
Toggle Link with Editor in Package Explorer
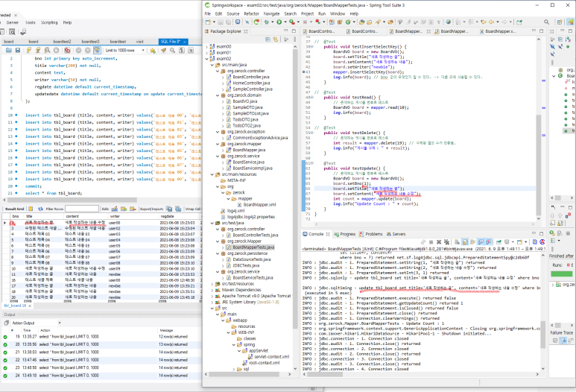click(x=275, y=39)
